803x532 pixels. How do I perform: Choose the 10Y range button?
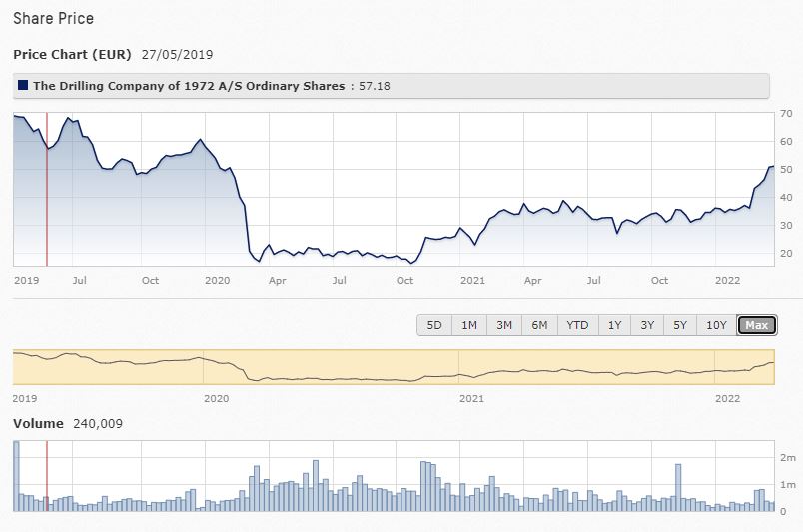point(716,325)
